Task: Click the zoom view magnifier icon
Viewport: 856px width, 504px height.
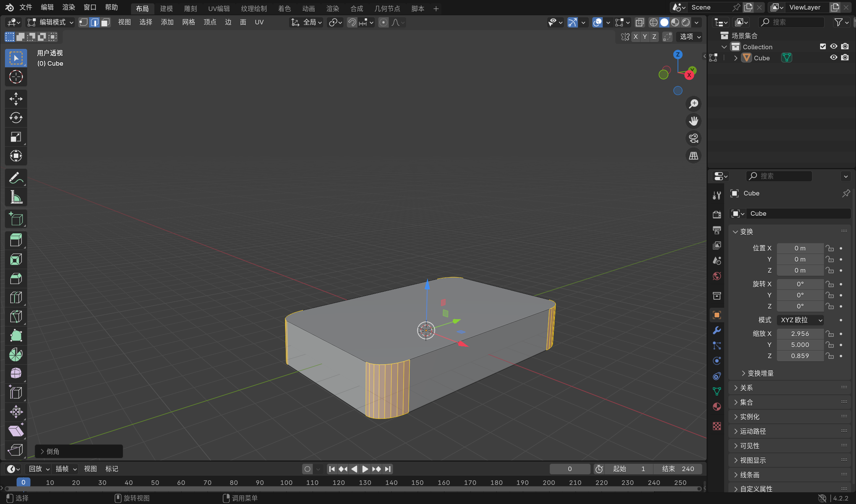Action: point(693,104)
